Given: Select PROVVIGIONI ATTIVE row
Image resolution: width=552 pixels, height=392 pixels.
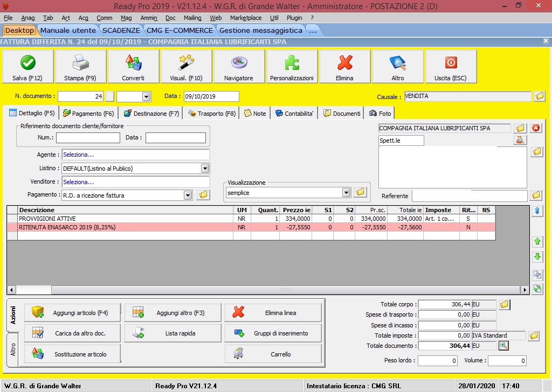Looking at the screenshot, I should tap(251, 219).
